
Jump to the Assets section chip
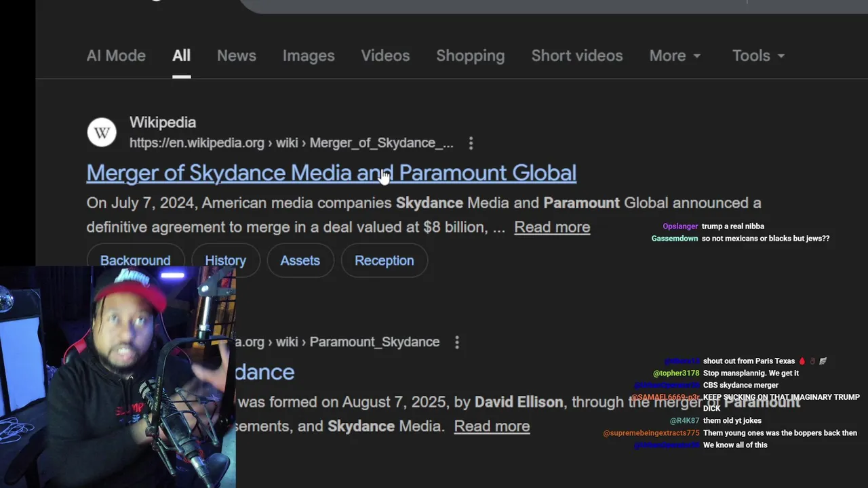(300, 260)
